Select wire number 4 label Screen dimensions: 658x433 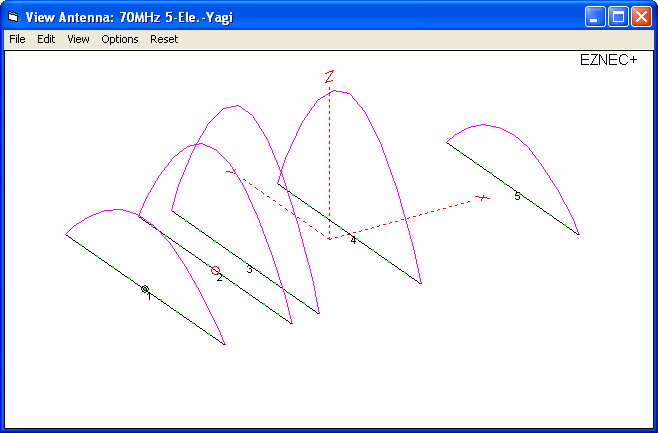353,240
